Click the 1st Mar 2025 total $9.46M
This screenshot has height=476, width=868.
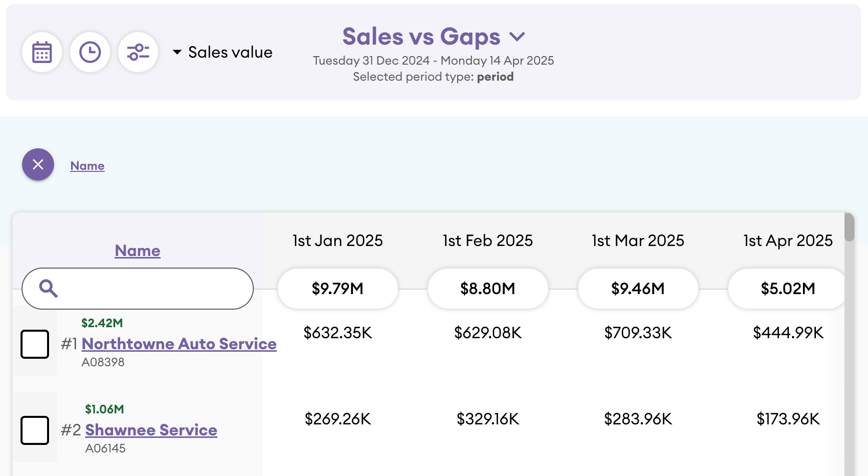(x=638, y=289)
